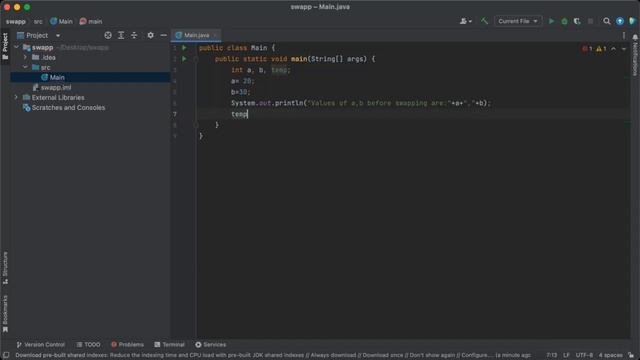Run with coverage shield icon

(577, 21)
